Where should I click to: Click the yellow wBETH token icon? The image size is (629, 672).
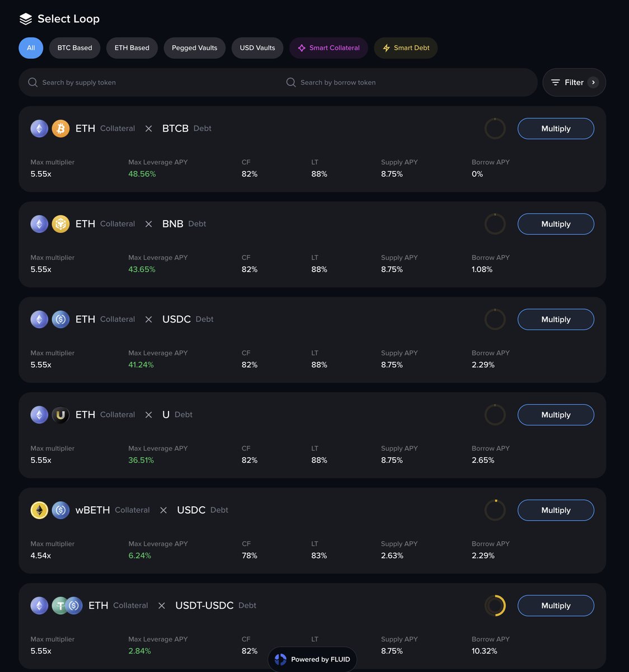(x=39, y=510)
